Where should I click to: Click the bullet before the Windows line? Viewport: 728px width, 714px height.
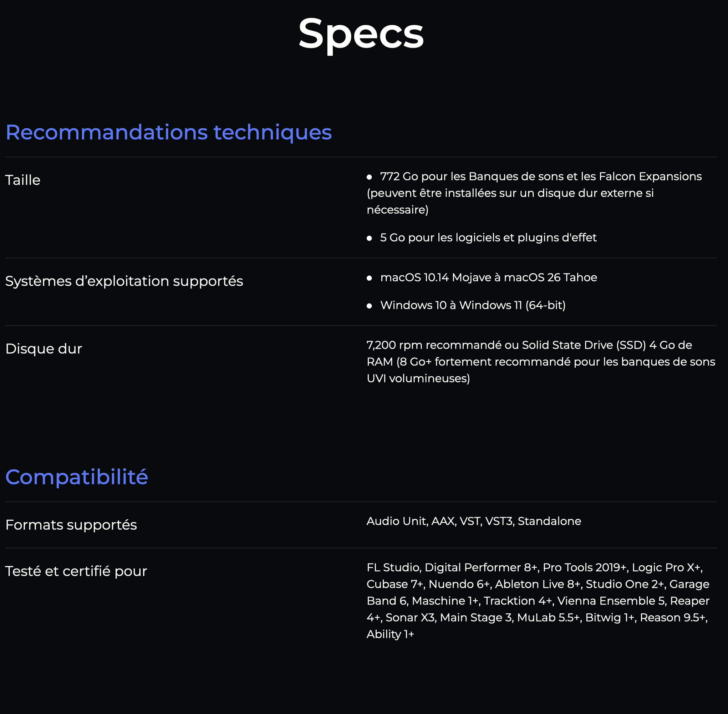[x=370, y=306]
